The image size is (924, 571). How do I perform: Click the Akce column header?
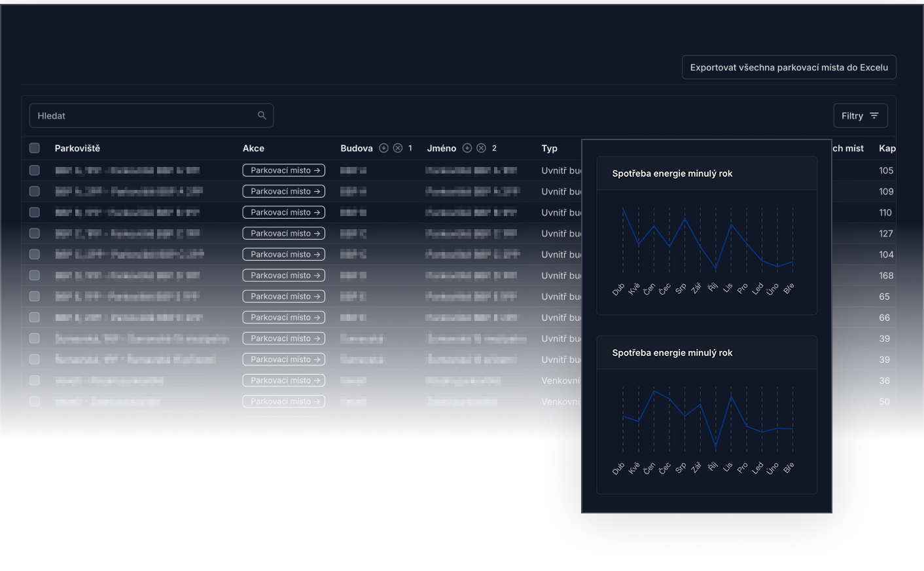[253, 149]
